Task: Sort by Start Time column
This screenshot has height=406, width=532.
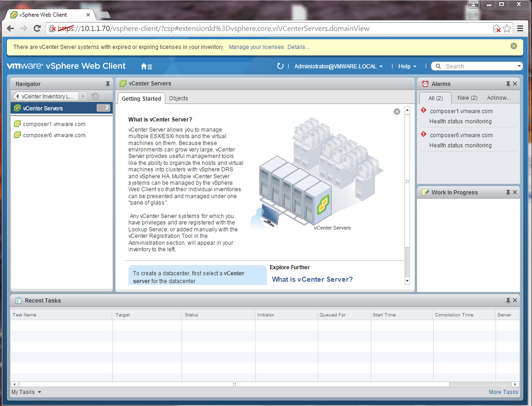Action: coord(402,315)
